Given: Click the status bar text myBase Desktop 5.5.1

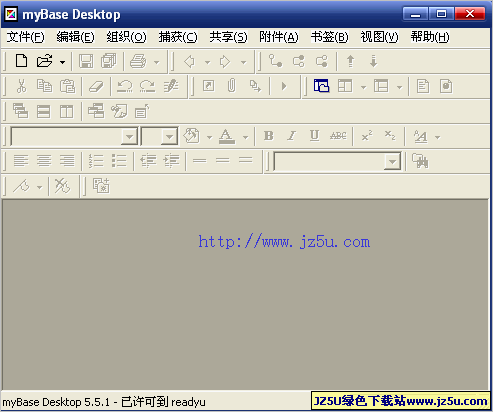Looking at the screenshot, I should point(56,402).
